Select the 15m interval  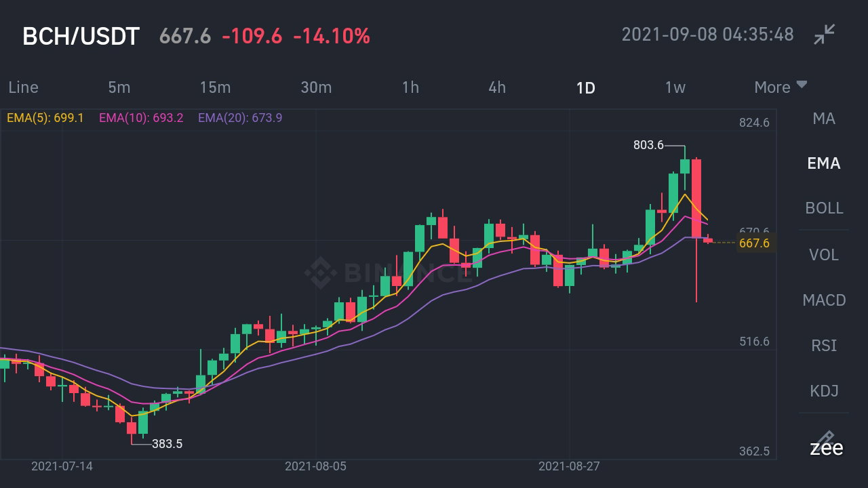pos(215,87)
